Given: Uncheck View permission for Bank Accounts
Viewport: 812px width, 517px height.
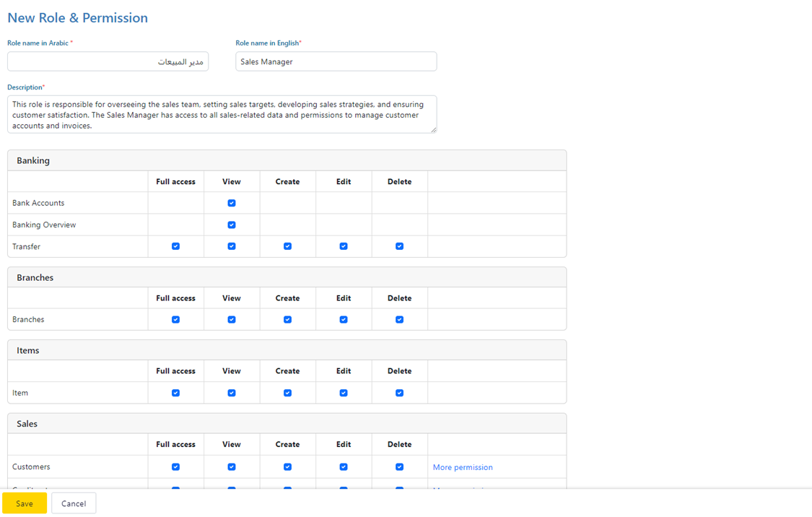Looking at the screenshot, I should click(232, 203).
